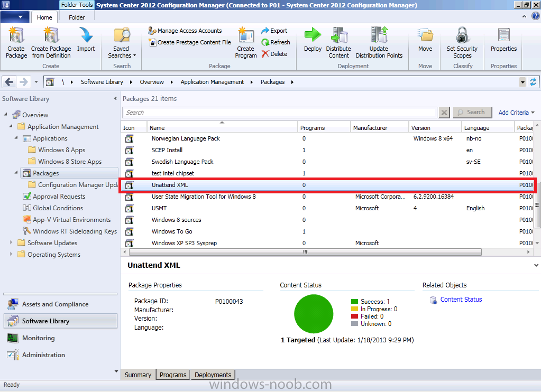
Task: Switch to the Summary tab
Action: point(138,375)
